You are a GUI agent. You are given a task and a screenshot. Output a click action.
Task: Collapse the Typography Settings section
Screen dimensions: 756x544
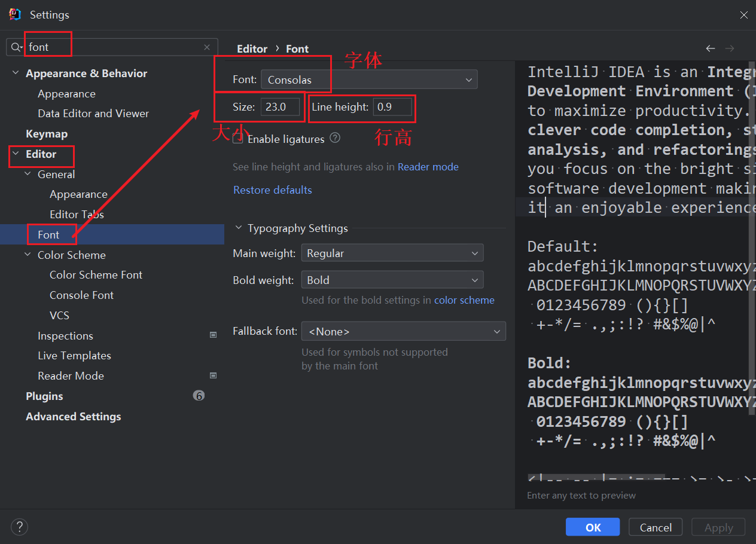[x=239, y=228]
